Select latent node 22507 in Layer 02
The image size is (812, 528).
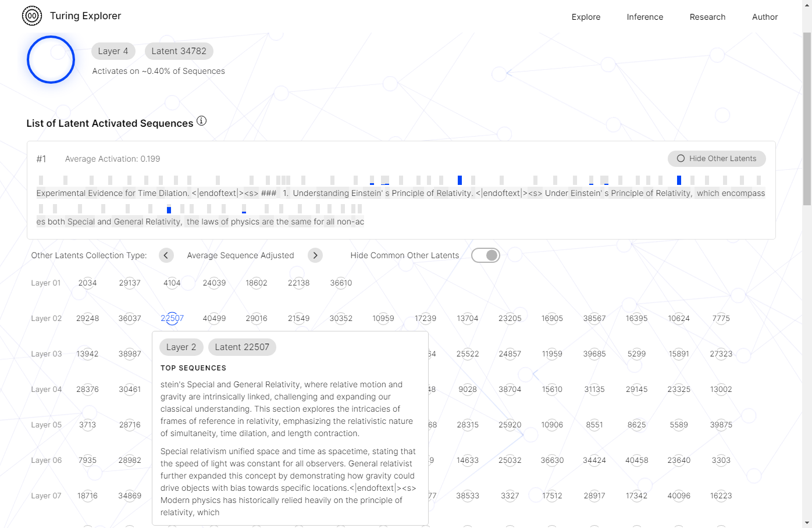tap(172, 318)
